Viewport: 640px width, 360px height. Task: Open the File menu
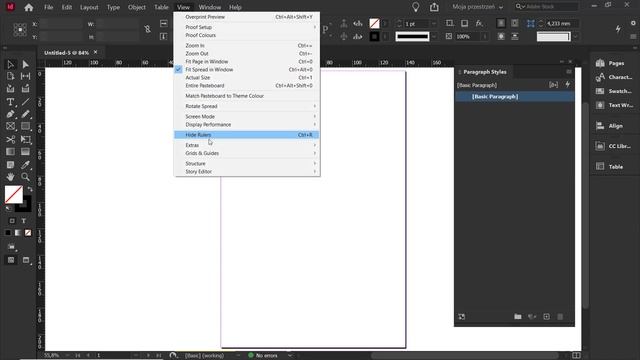click(x=49, y=7)
